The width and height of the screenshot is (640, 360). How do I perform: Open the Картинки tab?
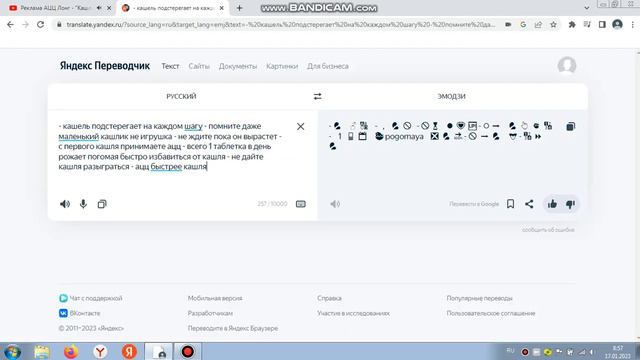(282, 66)
